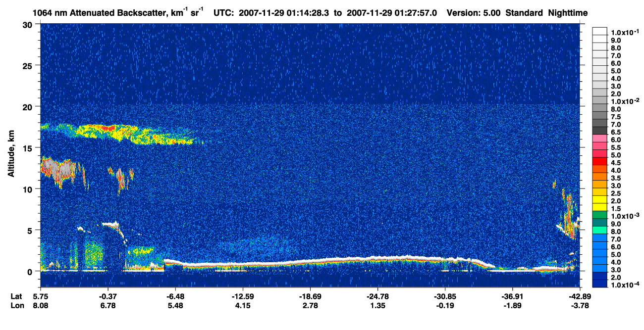Click the latitude value "-24.78"
The height and width of the screenshot is (330, 644).
pos(377,296)
